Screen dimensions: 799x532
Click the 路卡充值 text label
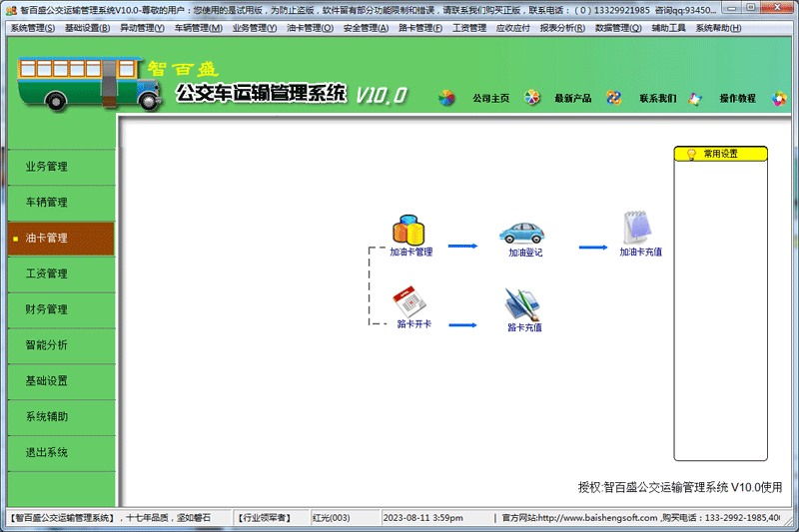pos(524,327)
